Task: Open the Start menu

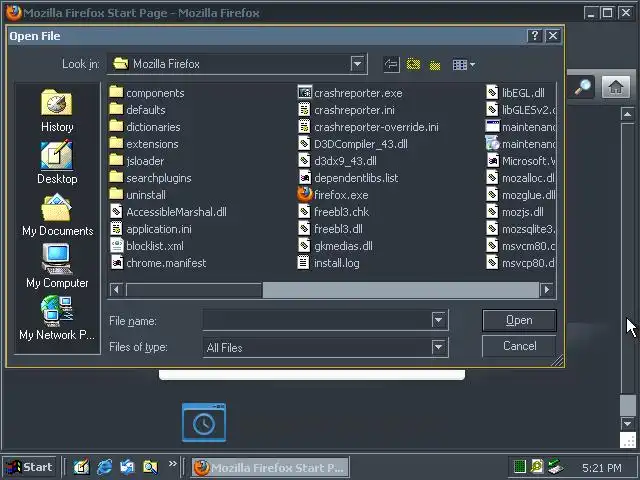Action: click(x=30, y=467)
